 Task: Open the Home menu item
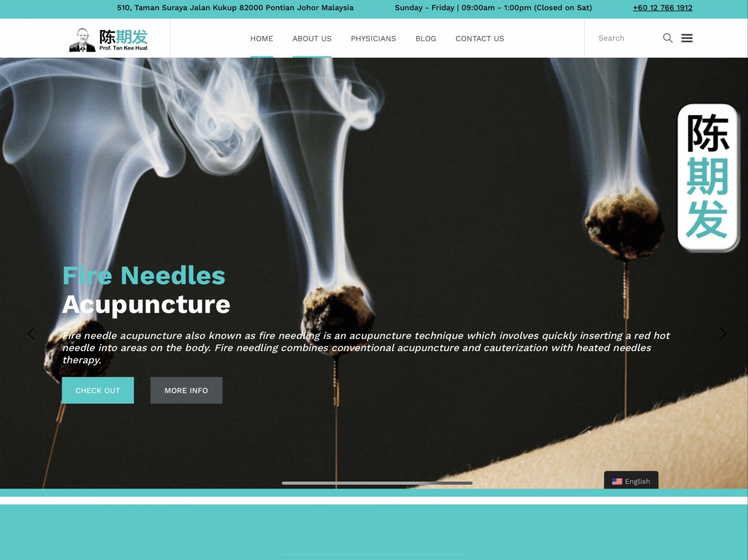261,39
